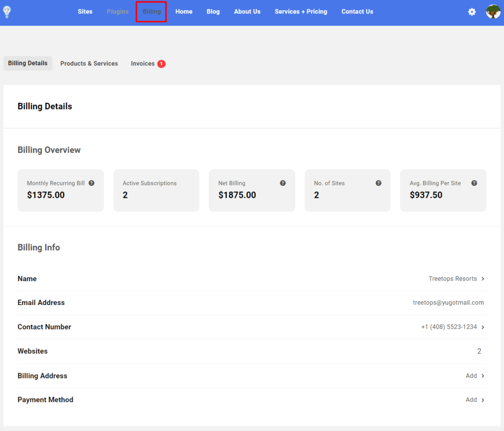Open the settings gear icon
Image resolution: width=504 pixels, height=431 pixels.
472,12
